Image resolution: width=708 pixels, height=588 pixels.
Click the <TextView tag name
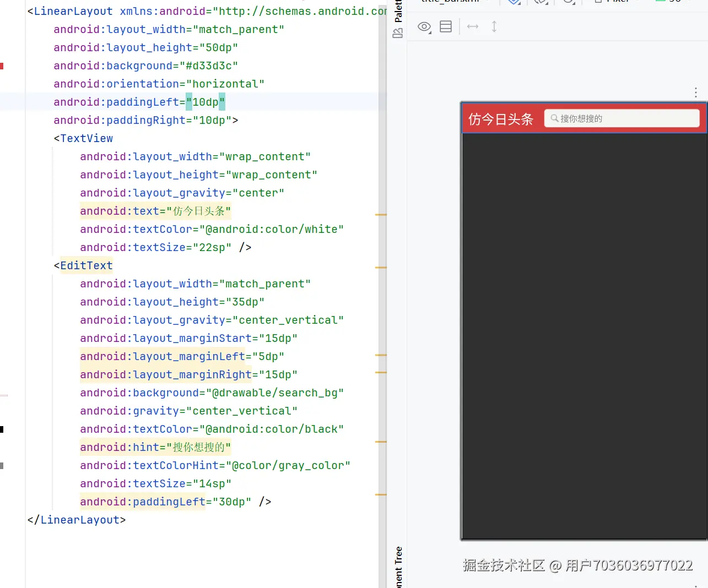point(87,138)
